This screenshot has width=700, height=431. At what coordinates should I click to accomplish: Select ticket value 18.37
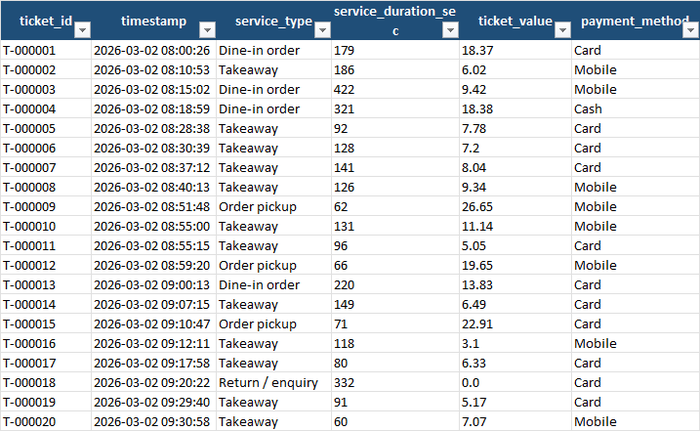[515, 50]
